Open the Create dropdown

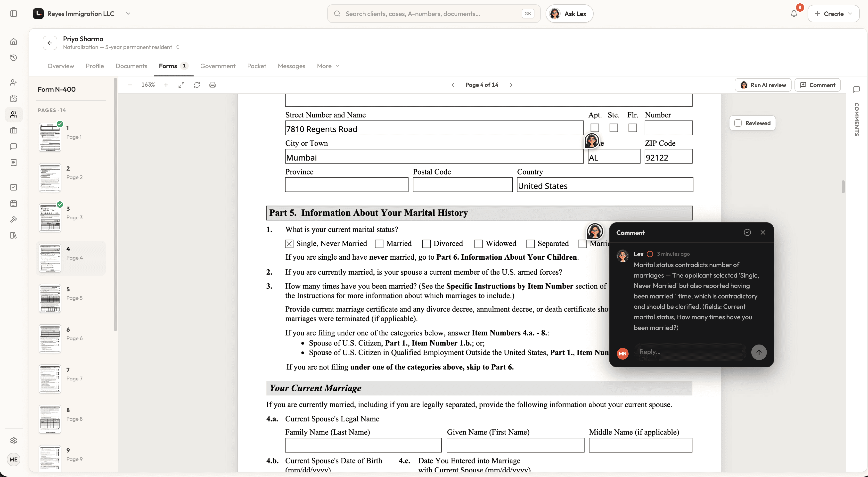tap(833, 14)
